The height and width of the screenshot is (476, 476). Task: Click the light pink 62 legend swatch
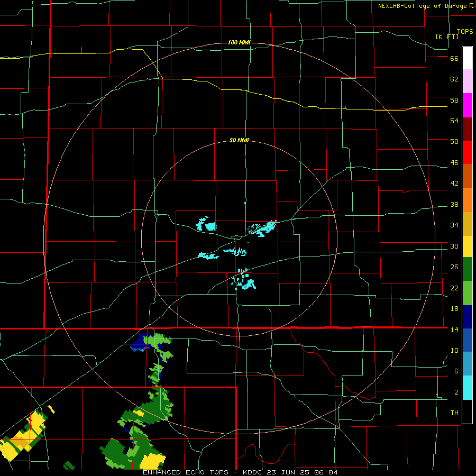tap(467, 81)
